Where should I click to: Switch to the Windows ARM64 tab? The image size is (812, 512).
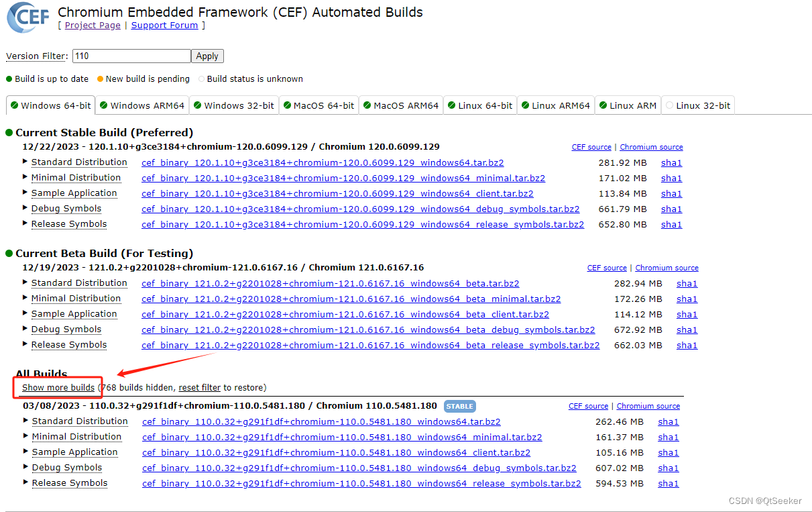141,105
